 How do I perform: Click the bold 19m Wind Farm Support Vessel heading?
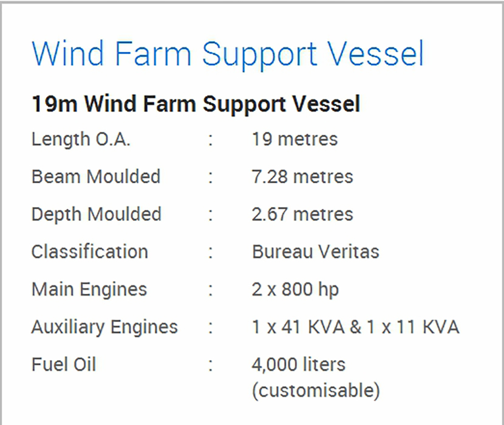point(196,104)
